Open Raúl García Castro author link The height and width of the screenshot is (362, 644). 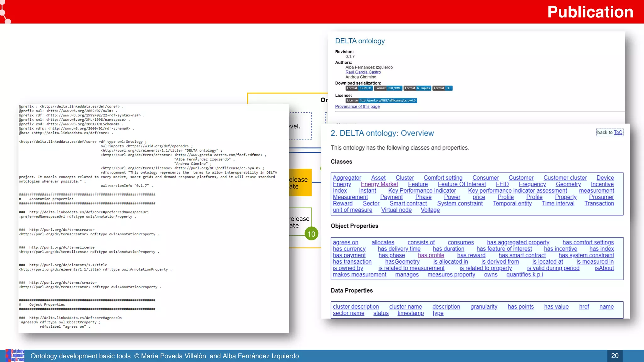click(363, 72)
